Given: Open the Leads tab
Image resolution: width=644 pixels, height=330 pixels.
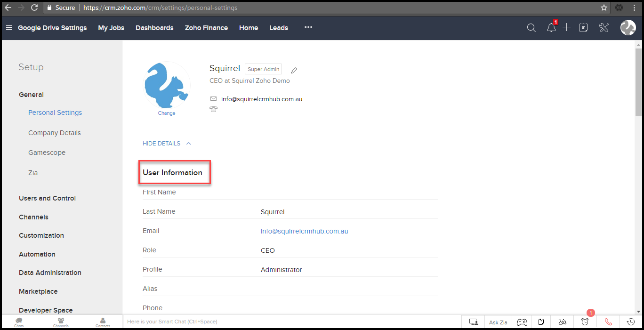Looking at the screenshot, I should tap(279, 28).
